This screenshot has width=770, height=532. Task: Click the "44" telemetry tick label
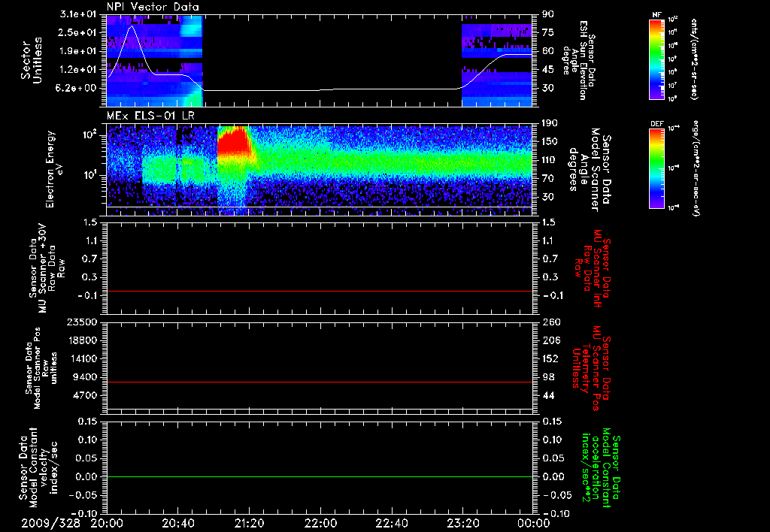(547, 395)
